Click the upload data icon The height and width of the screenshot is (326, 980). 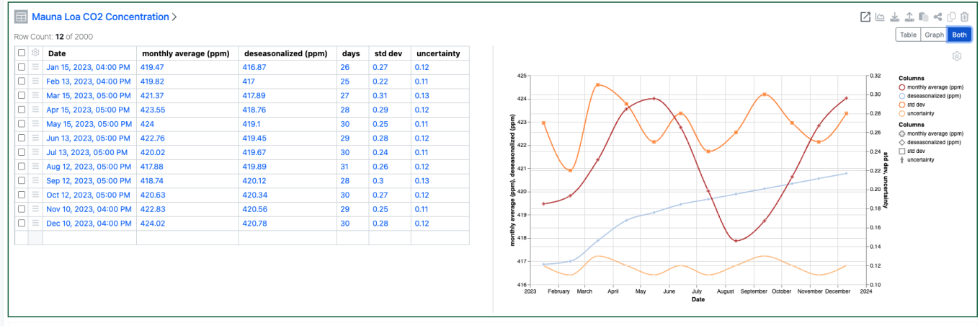tap(909, 17)
